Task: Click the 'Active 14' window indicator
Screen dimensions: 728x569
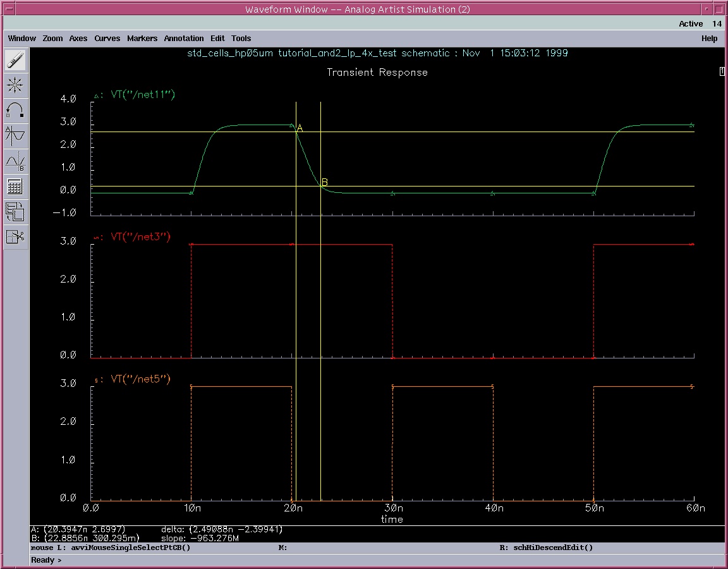Action: tap(700, 23)
